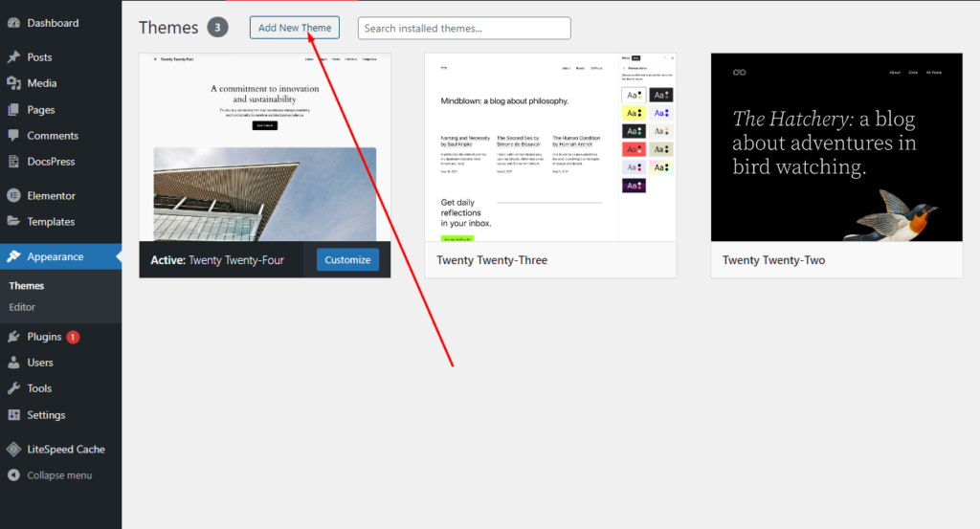This screenshot has height=529, width=980.
Task: Open the Templates menu item
Action: pyautogui.click(x=51, y=222)
